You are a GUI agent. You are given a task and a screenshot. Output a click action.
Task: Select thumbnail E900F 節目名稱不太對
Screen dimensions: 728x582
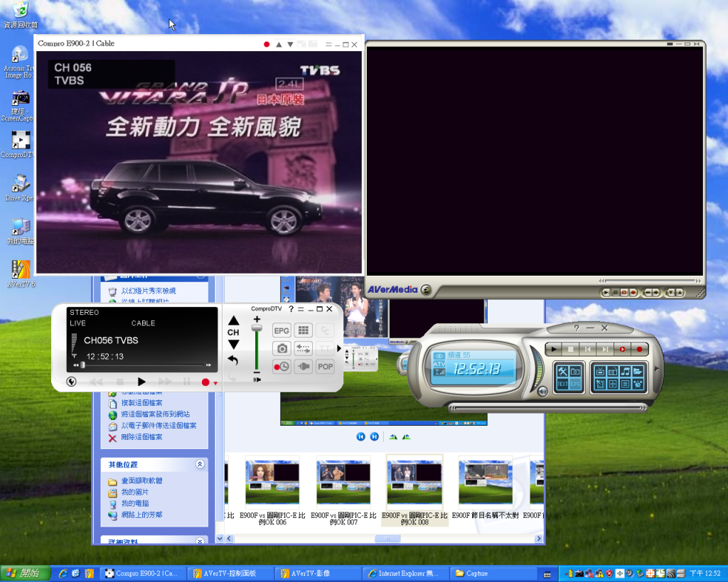485,487
